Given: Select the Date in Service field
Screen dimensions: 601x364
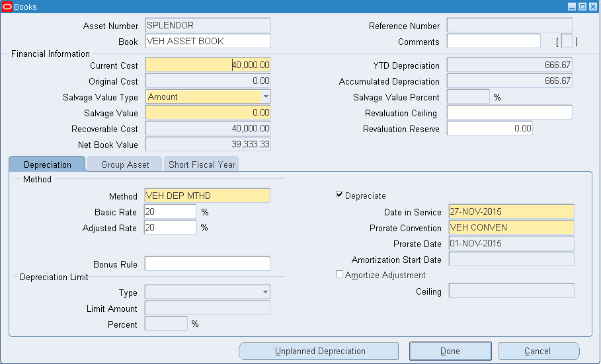Looking at the screenshot, I should [x=510, y=211].
